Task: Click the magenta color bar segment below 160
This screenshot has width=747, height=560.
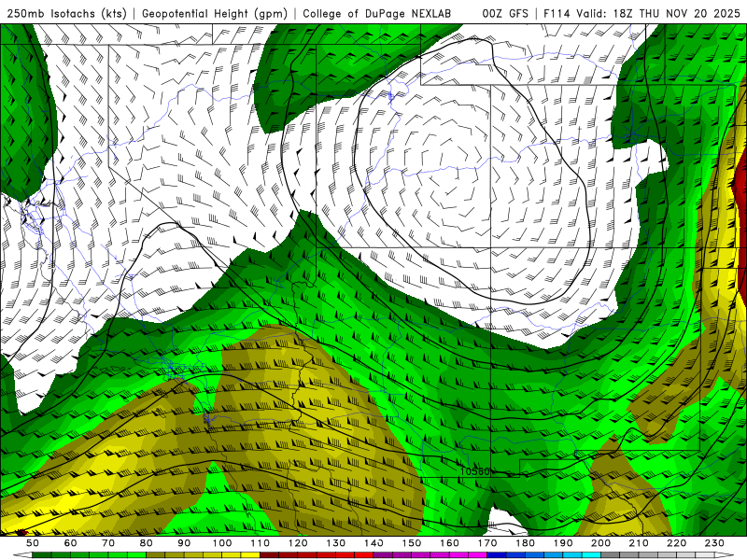Action: click(458, 555)
